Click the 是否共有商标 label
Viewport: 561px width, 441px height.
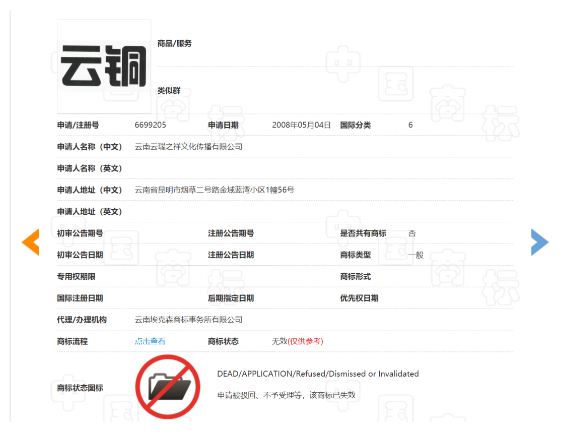point(363,233)
